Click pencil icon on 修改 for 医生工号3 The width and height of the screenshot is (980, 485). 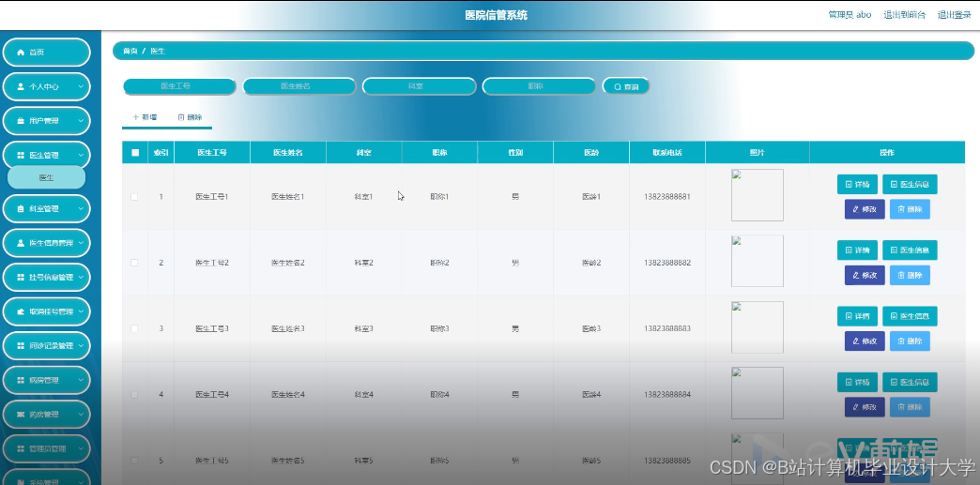855,341
